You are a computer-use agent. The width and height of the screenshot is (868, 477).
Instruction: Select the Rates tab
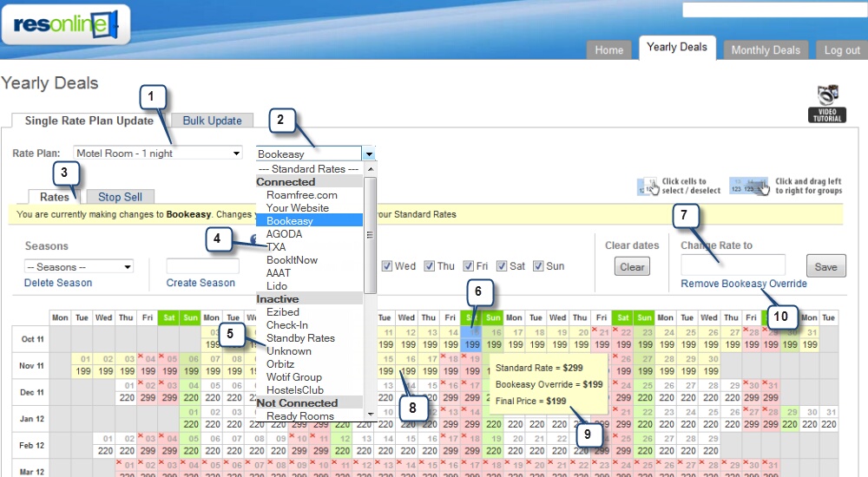54,197
